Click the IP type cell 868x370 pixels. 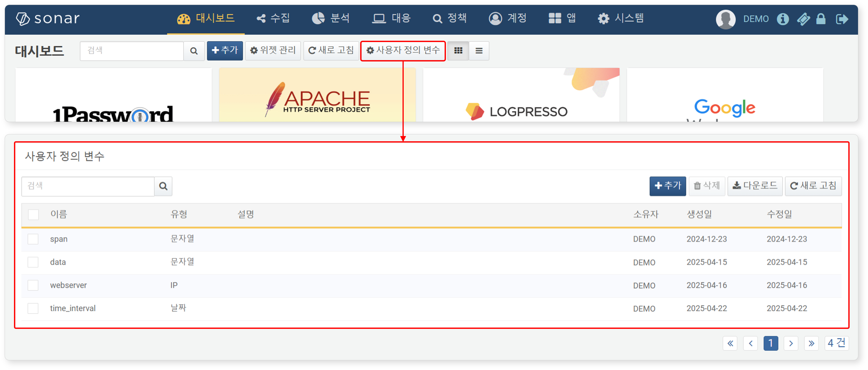(x=174, y=285)
